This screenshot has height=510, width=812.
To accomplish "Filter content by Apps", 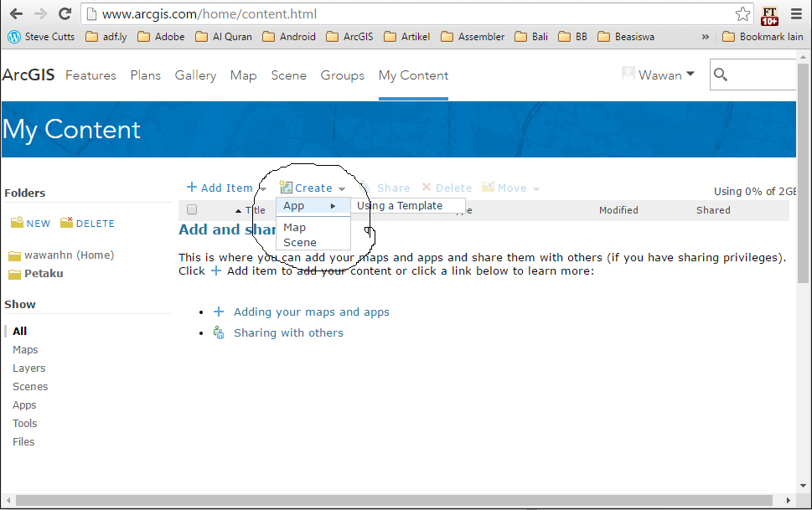I will pos(24,404).
